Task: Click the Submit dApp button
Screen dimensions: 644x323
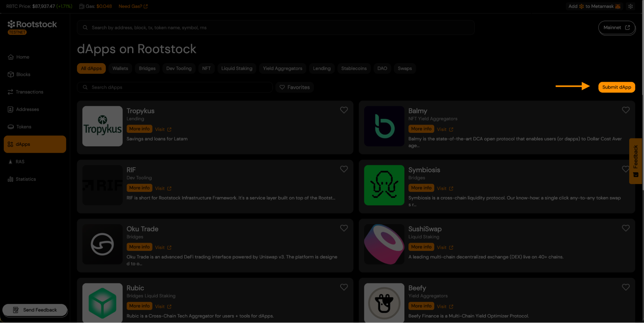Action: [x=616, y=87]
